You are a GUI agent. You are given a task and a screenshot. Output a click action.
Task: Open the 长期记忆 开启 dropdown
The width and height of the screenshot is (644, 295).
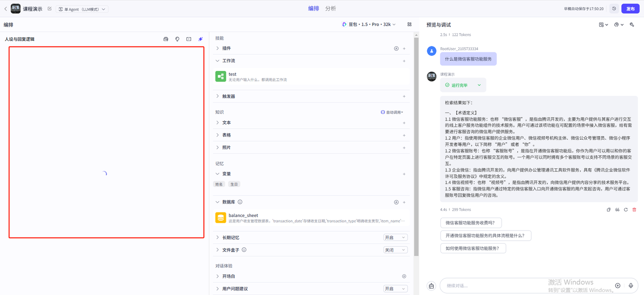(x=395, y=237)
